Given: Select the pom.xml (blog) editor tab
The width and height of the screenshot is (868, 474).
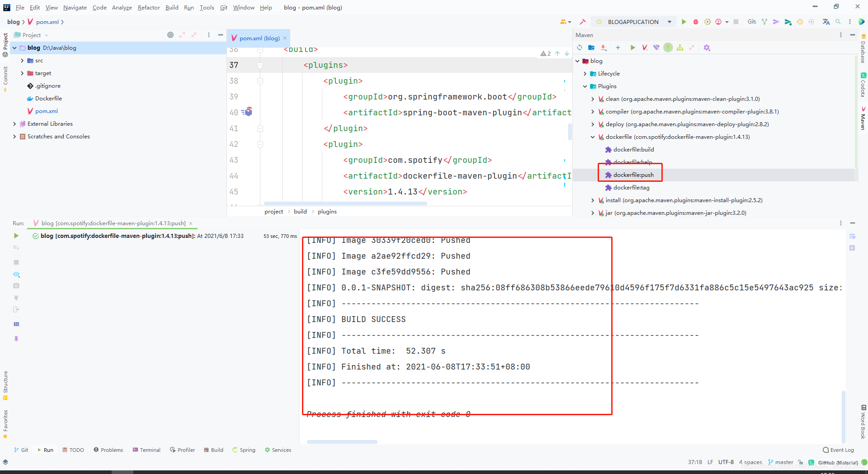Looking at the screenshot, I should pyautogui.click(x=259, y=38).
